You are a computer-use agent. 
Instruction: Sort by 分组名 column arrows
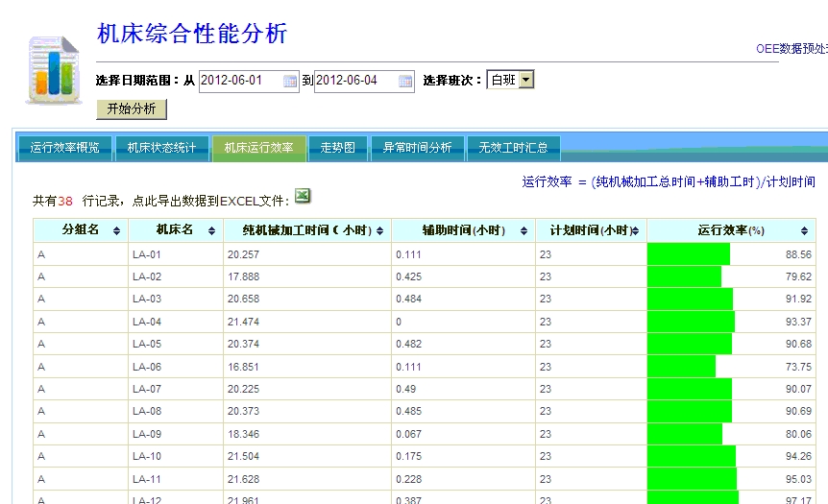(x=116, y=230)
